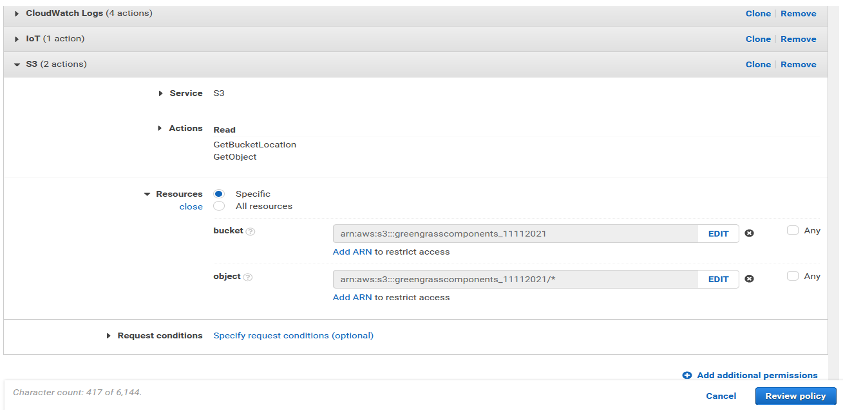
Task: Remove the object ARN with the x icon
Action: click(x=749, y=278)
